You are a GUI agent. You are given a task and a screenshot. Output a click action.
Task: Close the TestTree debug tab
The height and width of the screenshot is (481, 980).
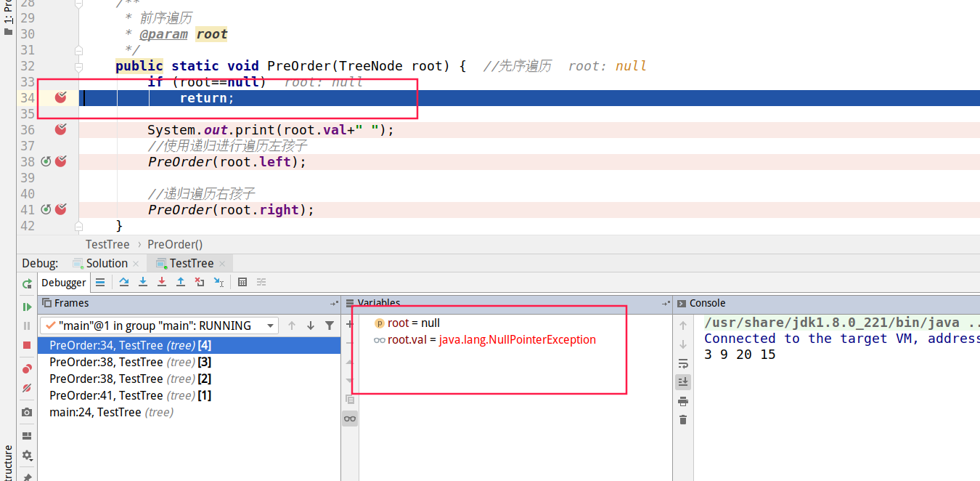click(222, 264)
